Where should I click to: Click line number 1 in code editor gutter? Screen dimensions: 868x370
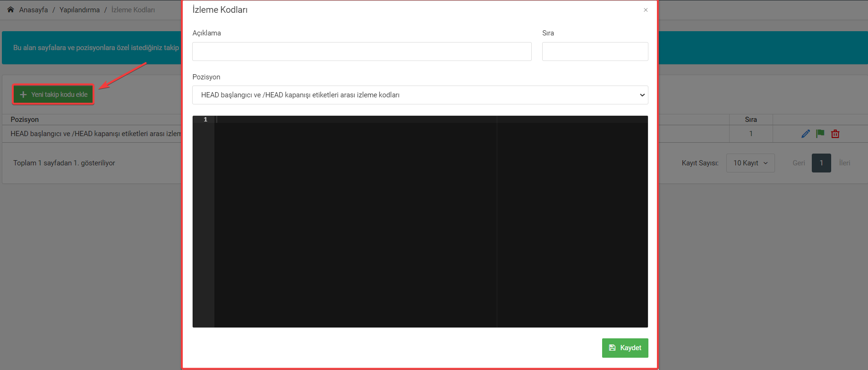point(205,120)
